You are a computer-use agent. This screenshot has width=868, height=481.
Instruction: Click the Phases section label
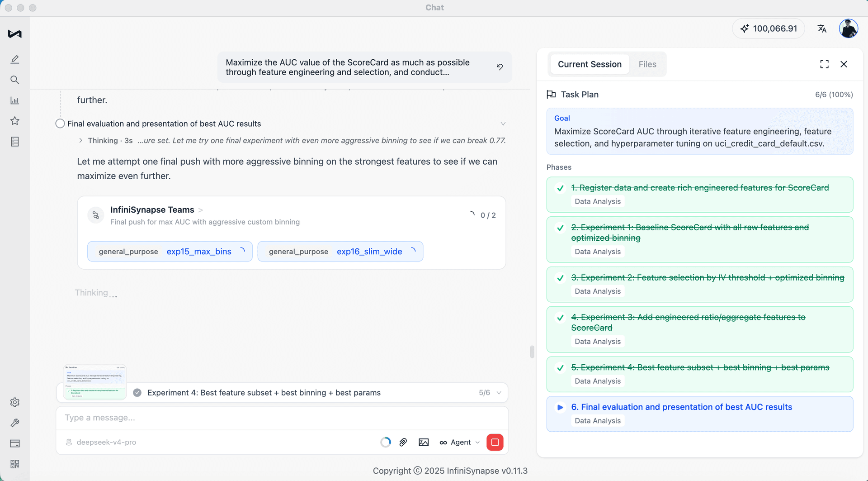click(559, 167)
